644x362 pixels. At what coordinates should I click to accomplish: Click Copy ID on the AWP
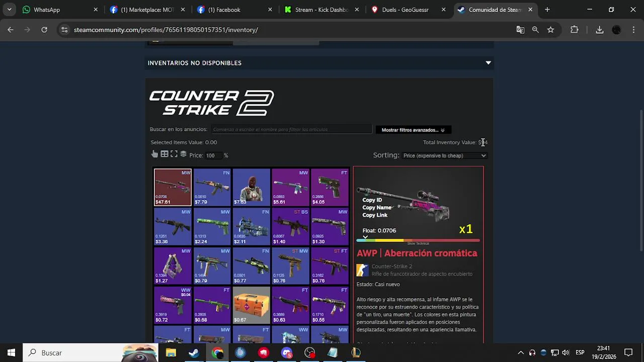[372, 200]
